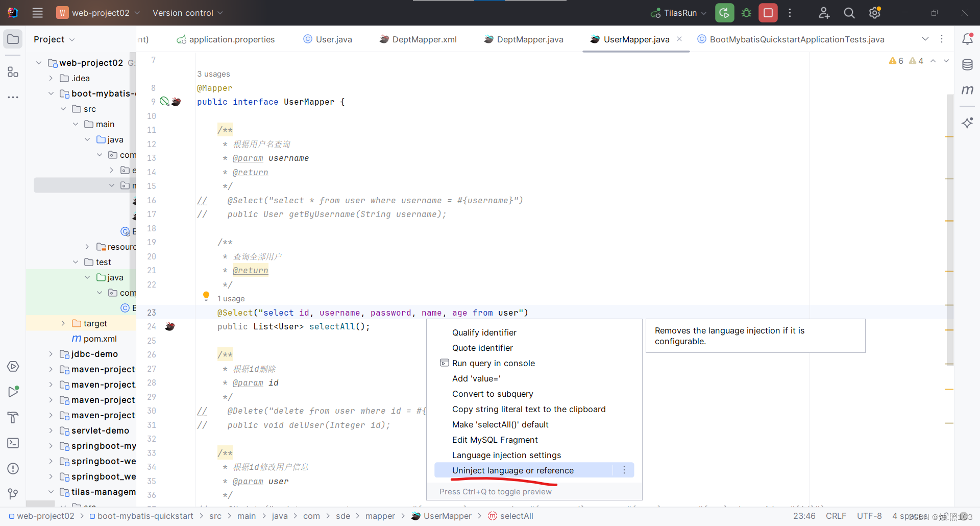The image size is (980, 526).
Task: Click MyBatis gutter icon on line 24
Action: tap(170, 326)
